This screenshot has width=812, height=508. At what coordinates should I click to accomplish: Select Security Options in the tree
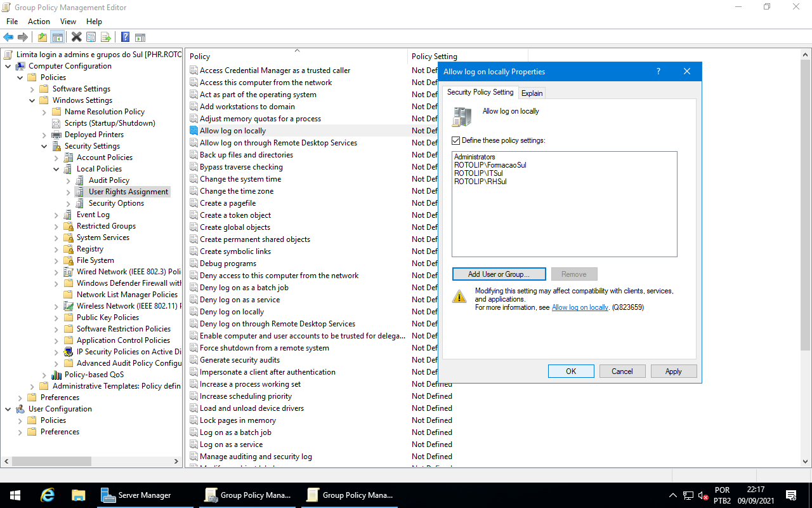pyautogui.click(x=116, y=203)
